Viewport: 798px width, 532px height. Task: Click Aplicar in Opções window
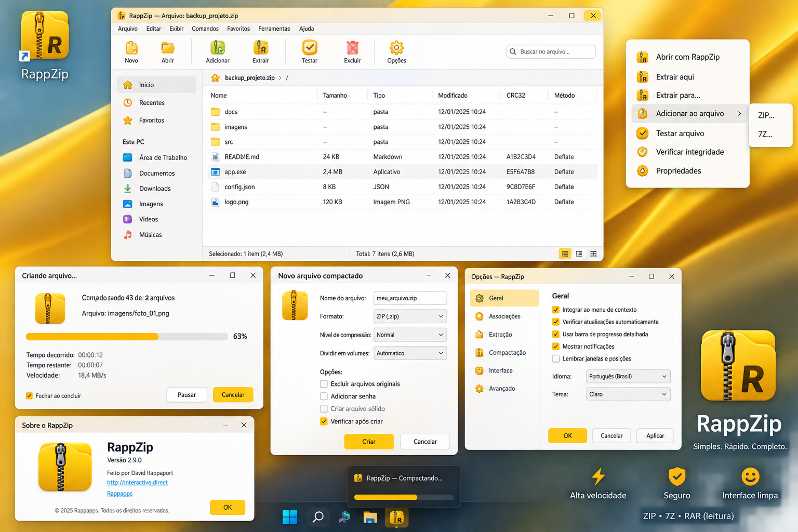[655, 436]
